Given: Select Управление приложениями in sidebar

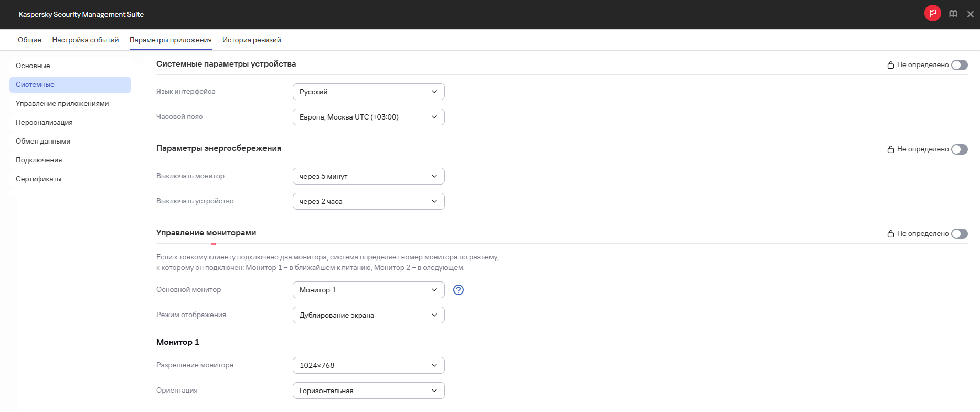Looking at the screenshot, I should pos(62,104).
